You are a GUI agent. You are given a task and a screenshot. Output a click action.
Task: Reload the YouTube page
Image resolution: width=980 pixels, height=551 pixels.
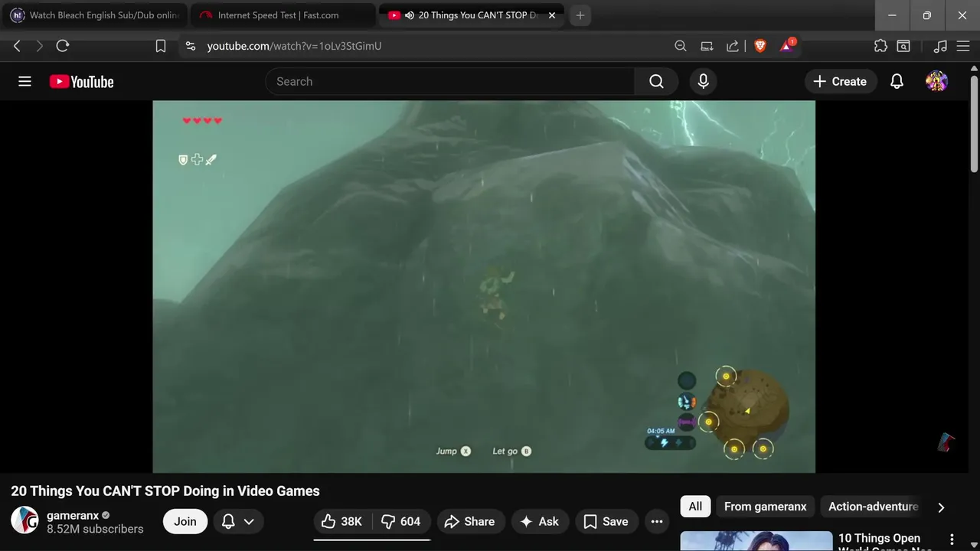point(63,46)
